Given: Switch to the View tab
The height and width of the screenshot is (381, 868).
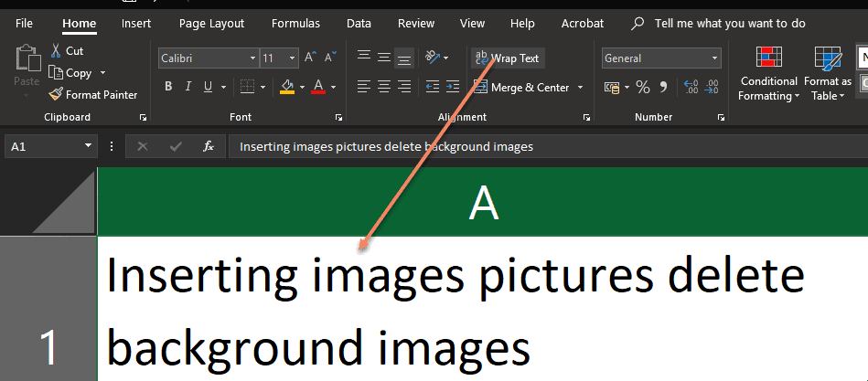Looking at the screenshot, I should 472,23.
